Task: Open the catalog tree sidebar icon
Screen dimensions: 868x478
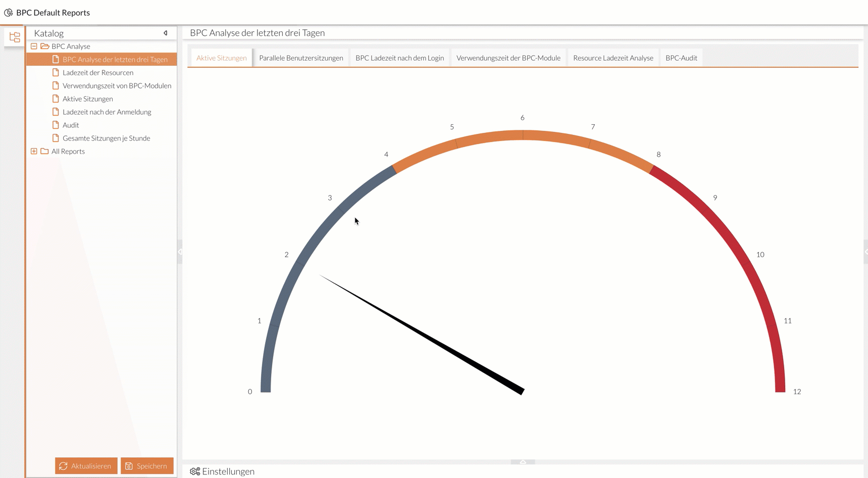Action: pos(15,37)
